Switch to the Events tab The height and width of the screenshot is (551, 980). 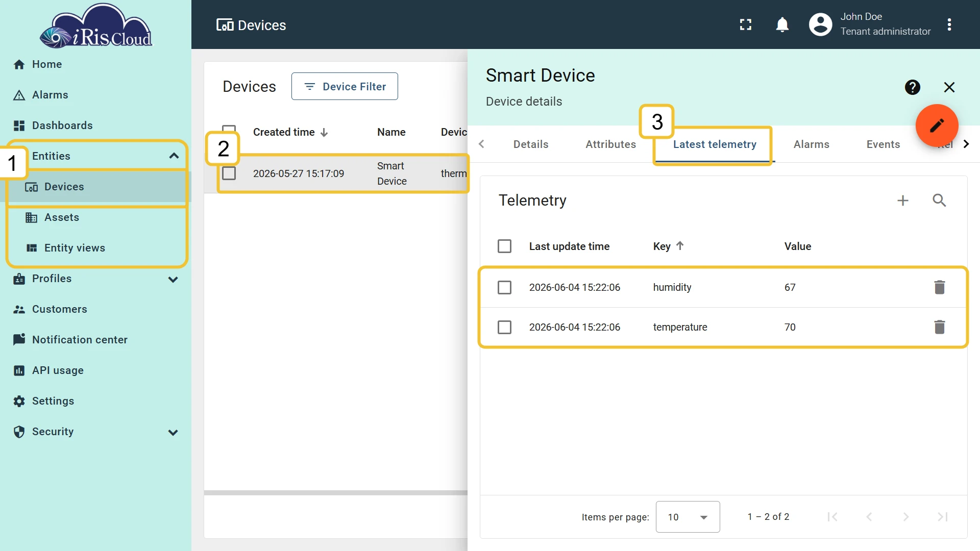(883, 144)
